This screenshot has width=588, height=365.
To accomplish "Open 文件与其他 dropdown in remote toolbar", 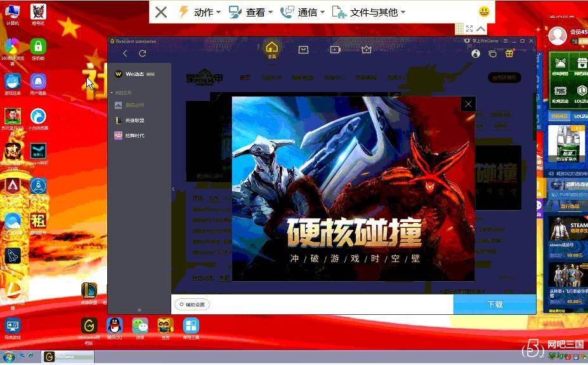I will (369, 13).
